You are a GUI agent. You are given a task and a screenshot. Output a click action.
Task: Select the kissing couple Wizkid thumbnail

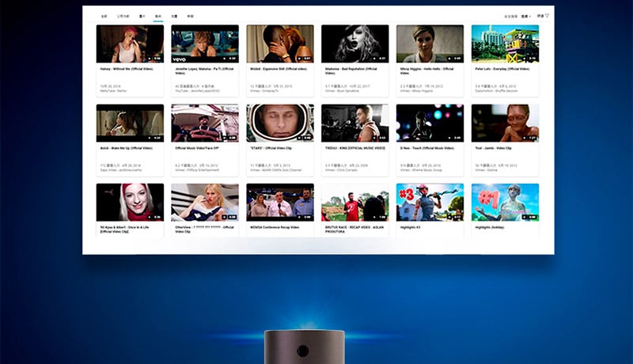(280, 44)
